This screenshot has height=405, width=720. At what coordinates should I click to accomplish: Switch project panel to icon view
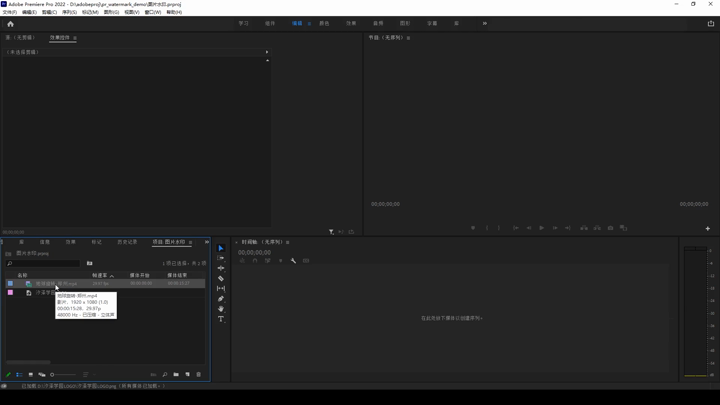click(x=31, y=375)
